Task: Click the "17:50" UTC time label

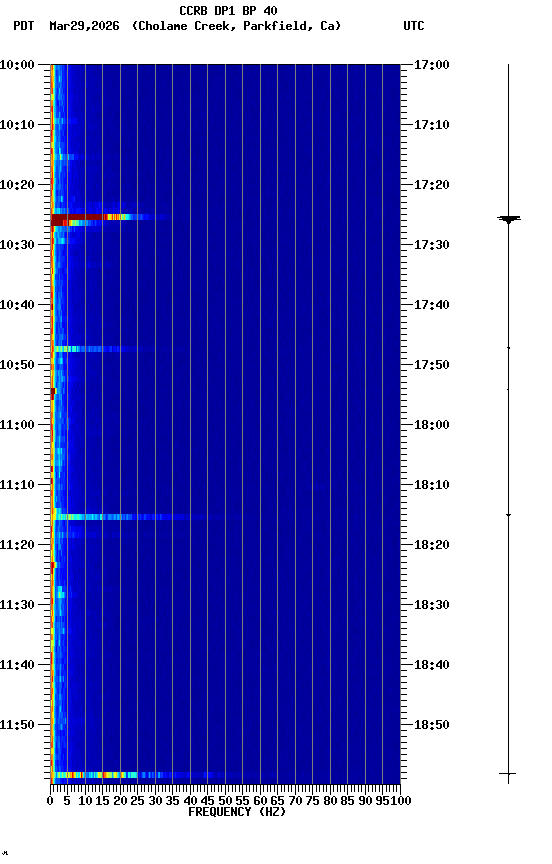Action: coord(432,365)
